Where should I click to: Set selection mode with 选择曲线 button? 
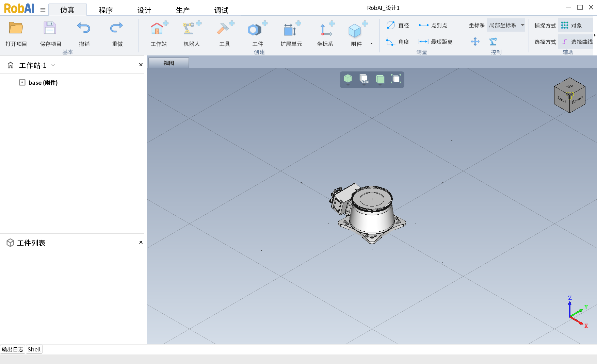(x=576, y=42)
